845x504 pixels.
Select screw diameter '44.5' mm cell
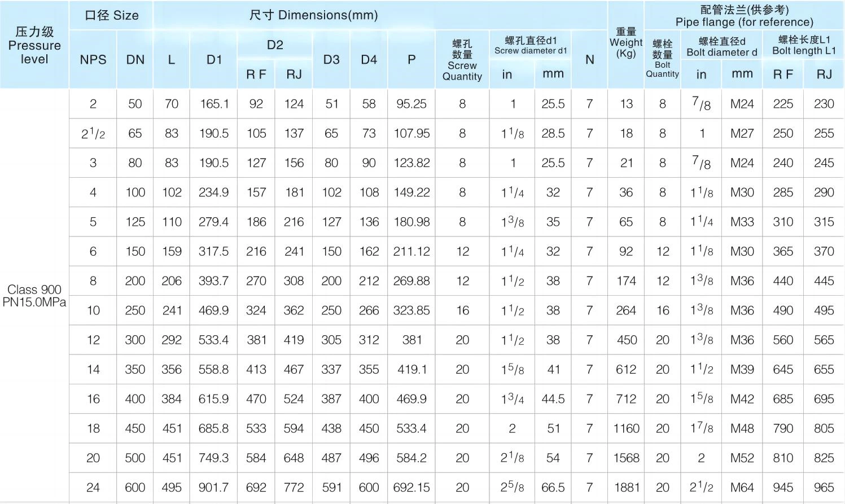553,399
